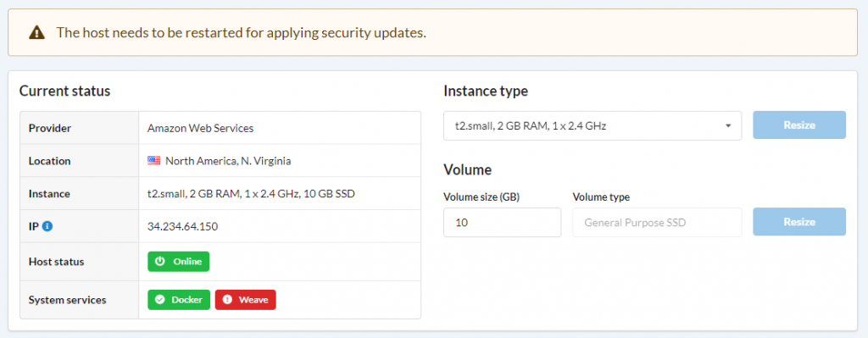The width and height of the screenshot is (868, 338).
Task: Click the caret arrow of instance selector
Action: [728, 126]
